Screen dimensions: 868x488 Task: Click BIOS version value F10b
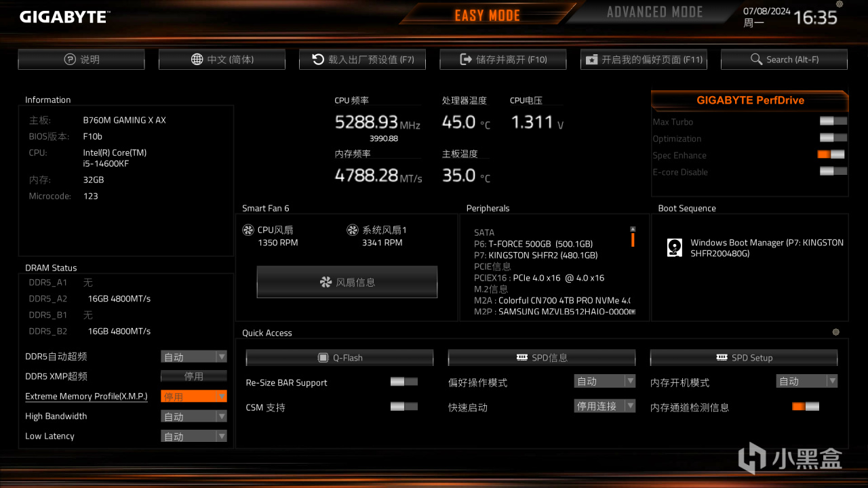pos(93,136)
